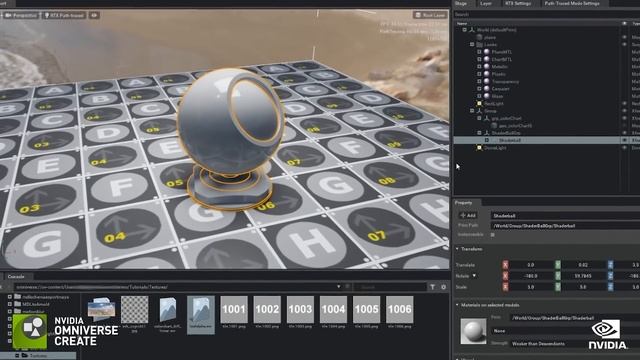This screenshot has width=640, height=360.
Task: Collapse the Transform section
Action: click(x=457, y=249)
